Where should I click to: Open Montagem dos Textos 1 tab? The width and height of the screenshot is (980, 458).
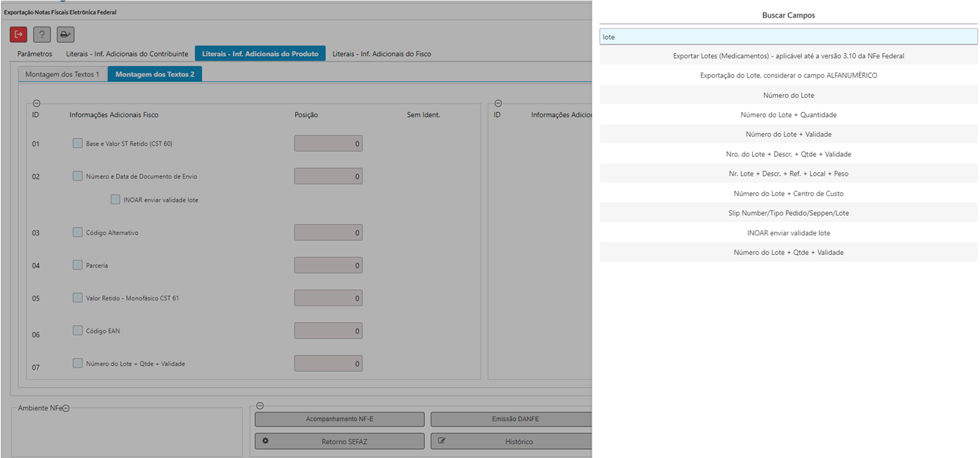coord(62,74)
